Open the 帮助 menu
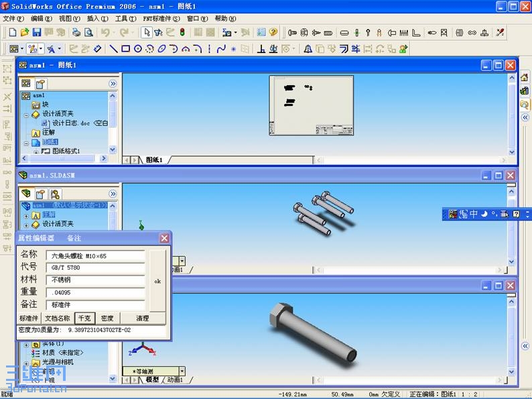Screen dimensions: 532x399 click(x=225, y=18)
